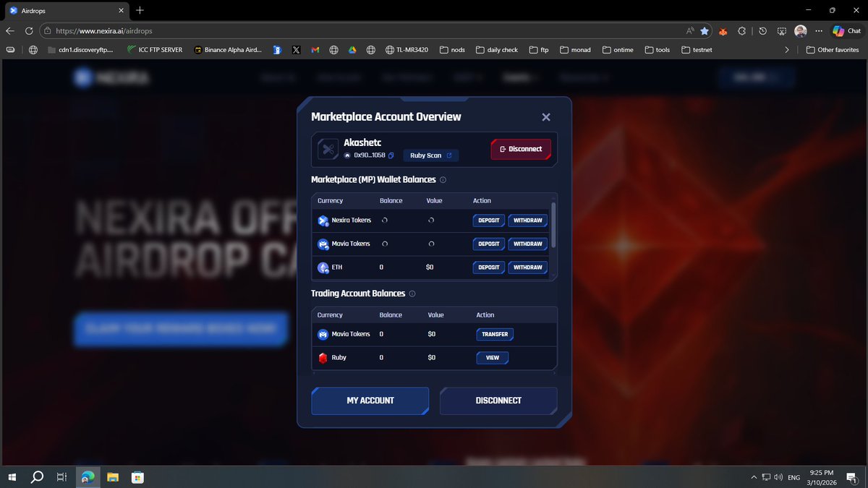868x488 pixels.
Task: Open Copilot Chat button
Action: pyautogui.click(x=847, y=31)
